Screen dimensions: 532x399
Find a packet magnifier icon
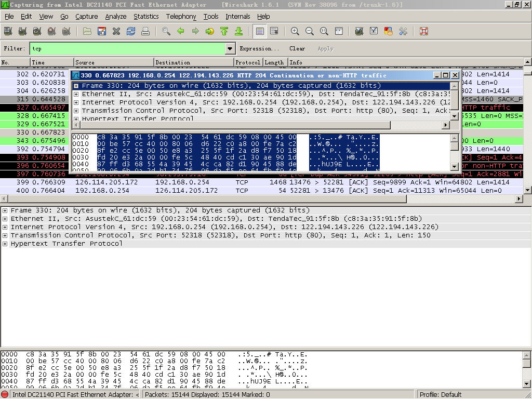coord(166,31)
